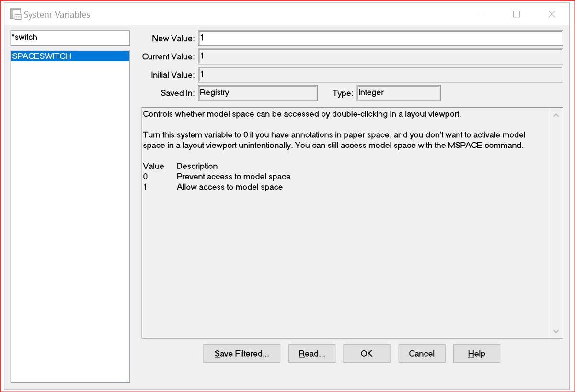Click the New Value input field

[380, 38]
